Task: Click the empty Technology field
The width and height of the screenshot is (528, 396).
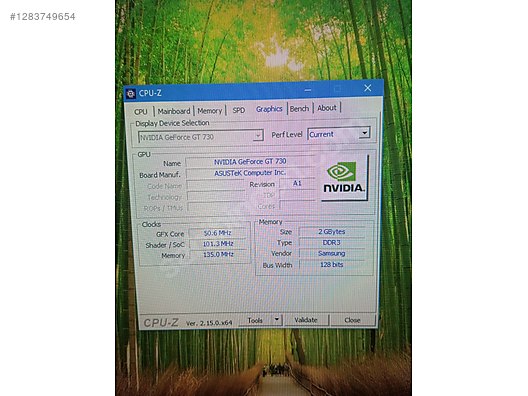Action: coord(216,196)
